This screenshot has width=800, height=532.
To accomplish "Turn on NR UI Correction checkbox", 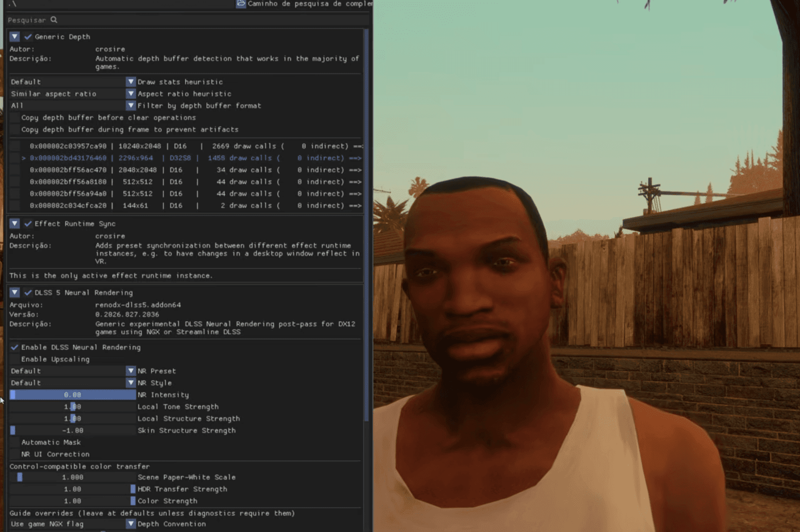I will (x=15, y=454).
